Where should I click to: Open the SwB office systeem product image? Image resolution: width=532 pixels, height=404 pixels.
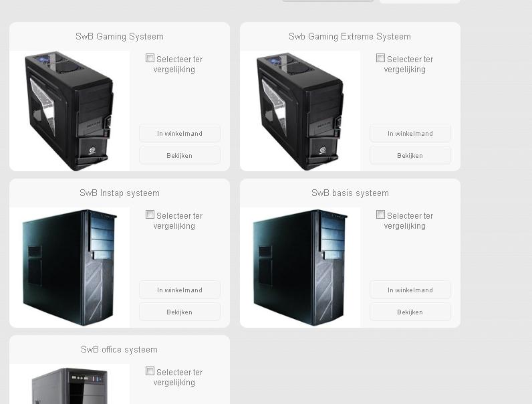click(x=70, y=384)
